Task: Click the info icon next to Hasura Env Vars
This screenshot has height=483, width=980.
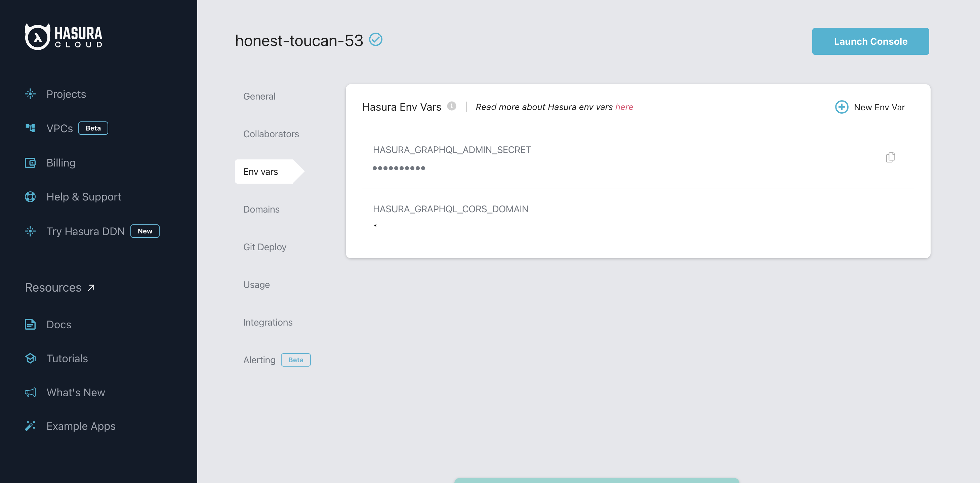Action: 451,107
